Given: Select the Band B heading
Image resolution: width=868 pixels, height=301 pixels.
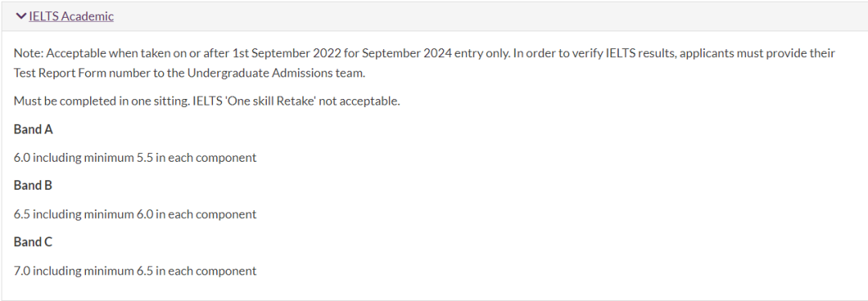Looking at the screenshot, I should 33,186.
